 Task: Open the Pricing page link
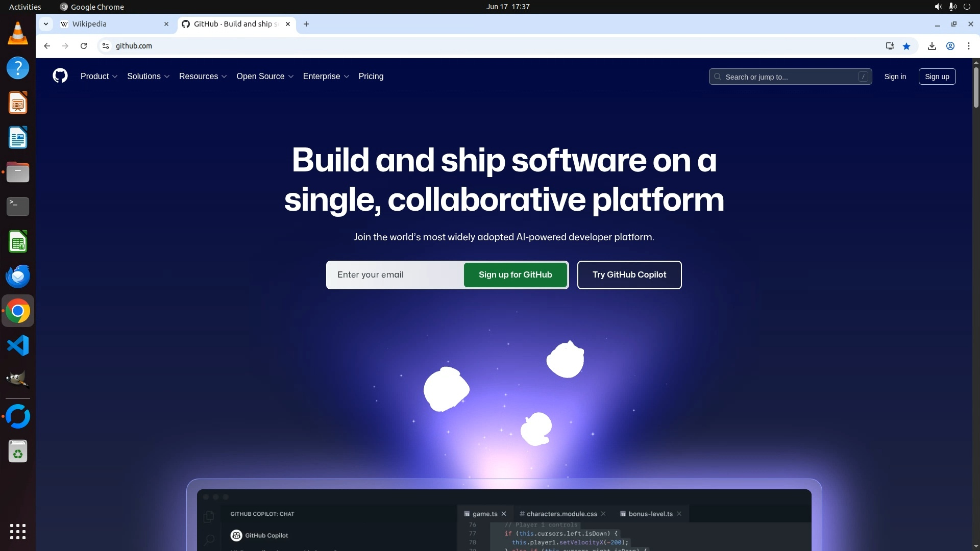[x=371, y=76]
